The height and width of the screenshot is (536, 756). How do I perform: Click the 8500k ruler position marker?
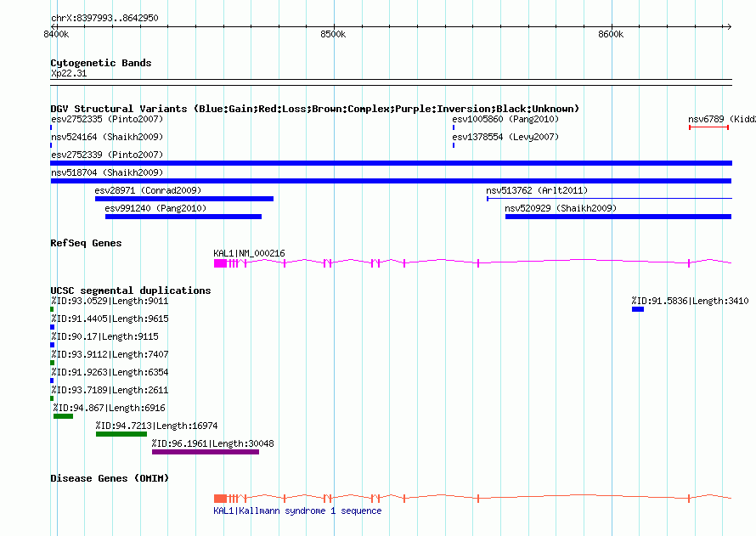pos(333,34)
